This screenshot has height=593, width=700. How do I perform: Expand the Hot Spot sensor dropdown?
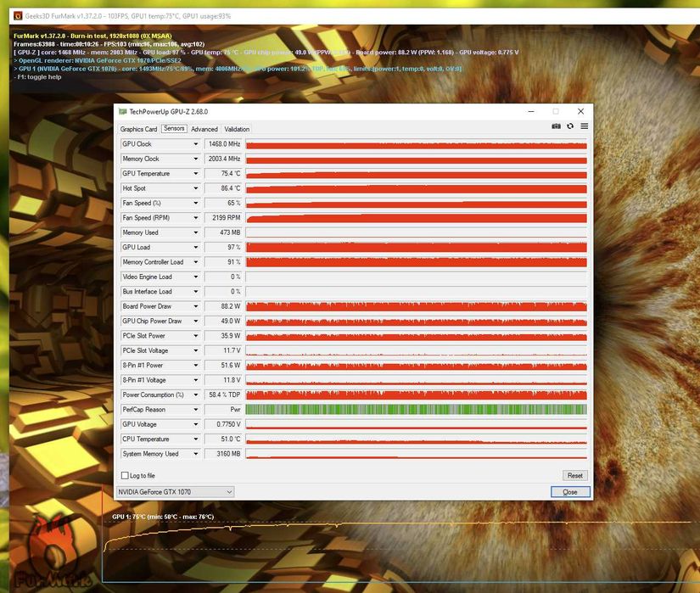coord(195,188)
